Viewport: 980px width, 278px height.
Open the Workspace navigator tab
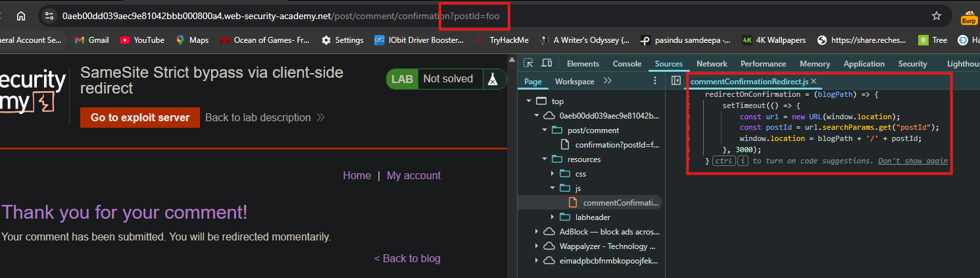[574, 81]
